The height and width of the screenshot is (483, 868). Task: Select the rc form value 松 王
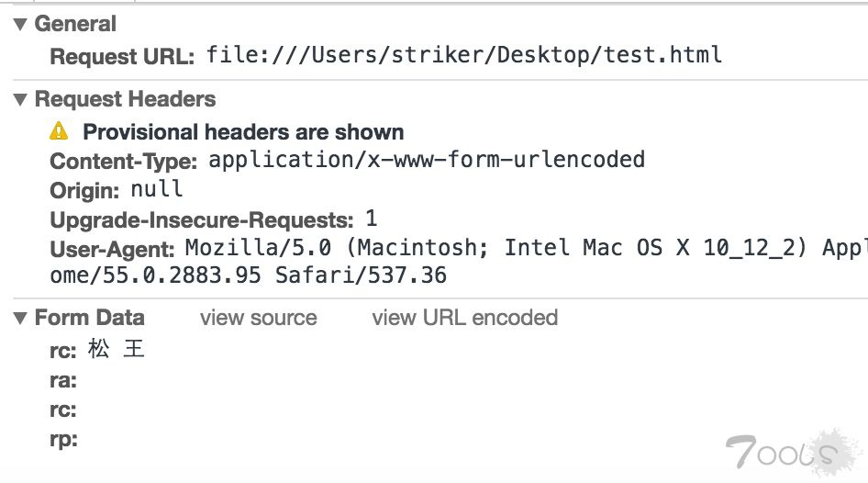coord(117,350)
